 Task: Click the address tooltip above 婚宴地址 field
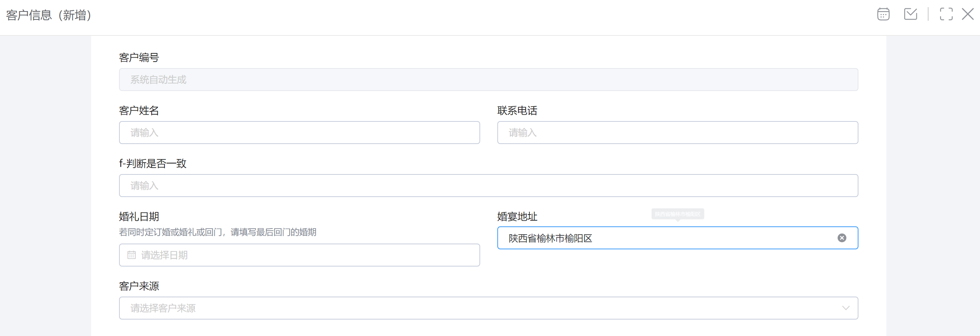pyautogui.click(x=677, y=214)
